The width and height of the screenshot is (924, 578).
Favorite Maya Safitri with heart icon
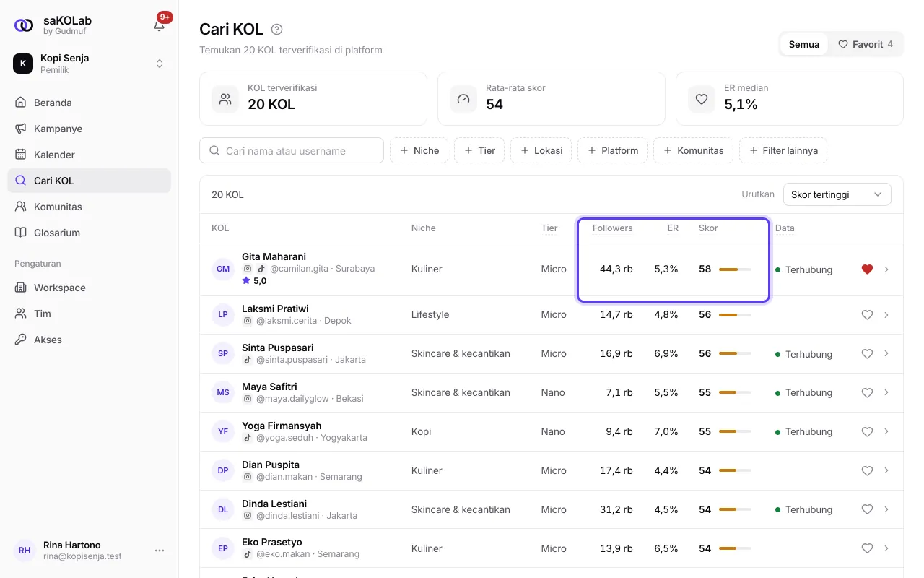pyautogui.click(x=868, y=393)
